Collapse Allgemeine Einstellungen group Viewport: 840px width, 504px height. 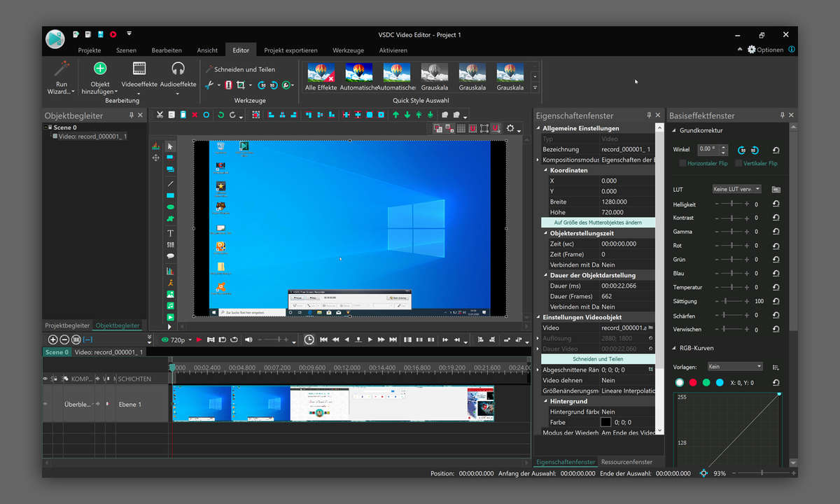click(x=538, y=128)
